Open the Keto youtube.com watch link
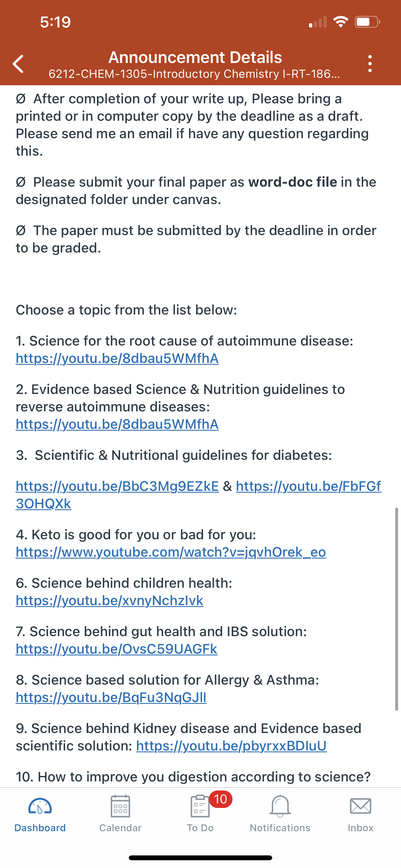This screenshot has width=401, height=868. click(171, 552)
